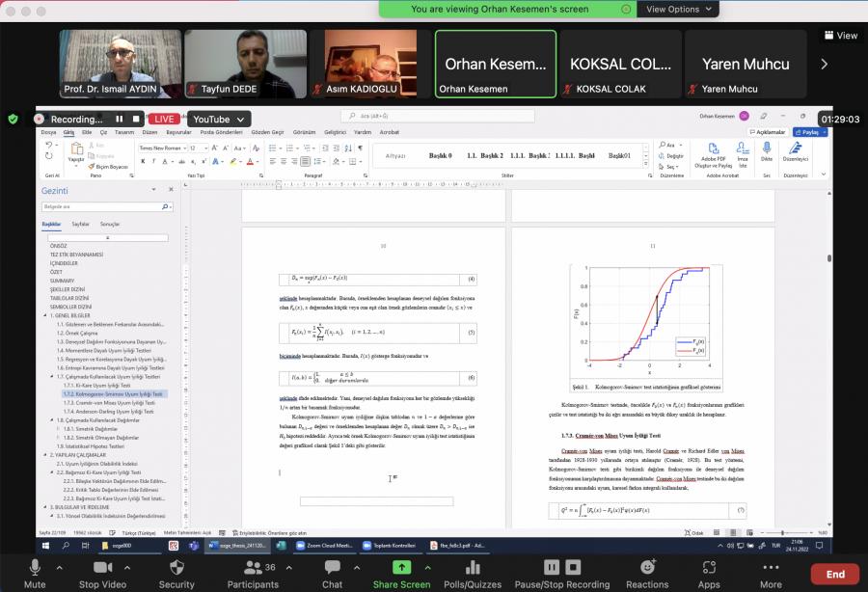Image resolution: width=868 pixels, height=592 pixels.
Task: Click the sort A-Z icon
Action: [348, 148]
